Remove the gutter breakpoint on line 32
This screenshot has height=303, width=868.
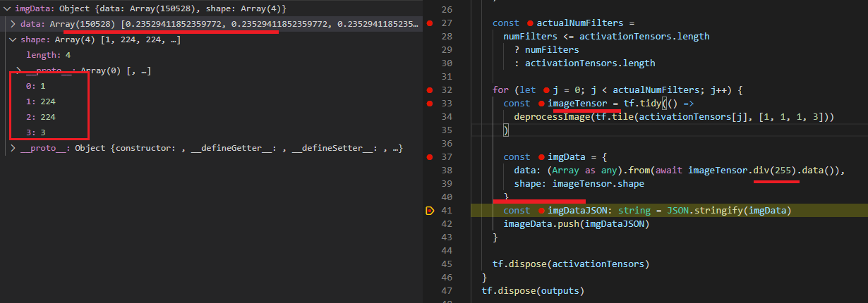(x=430, y=90)
